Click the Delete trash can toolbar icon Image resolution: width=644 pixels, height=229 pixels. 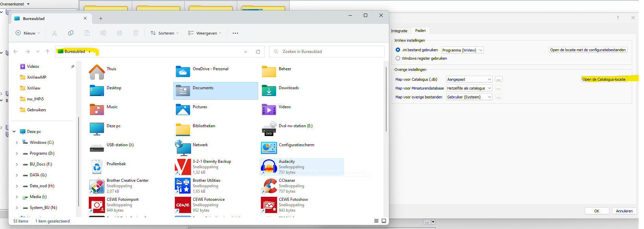pyautogui.click(x=136, y=33)
